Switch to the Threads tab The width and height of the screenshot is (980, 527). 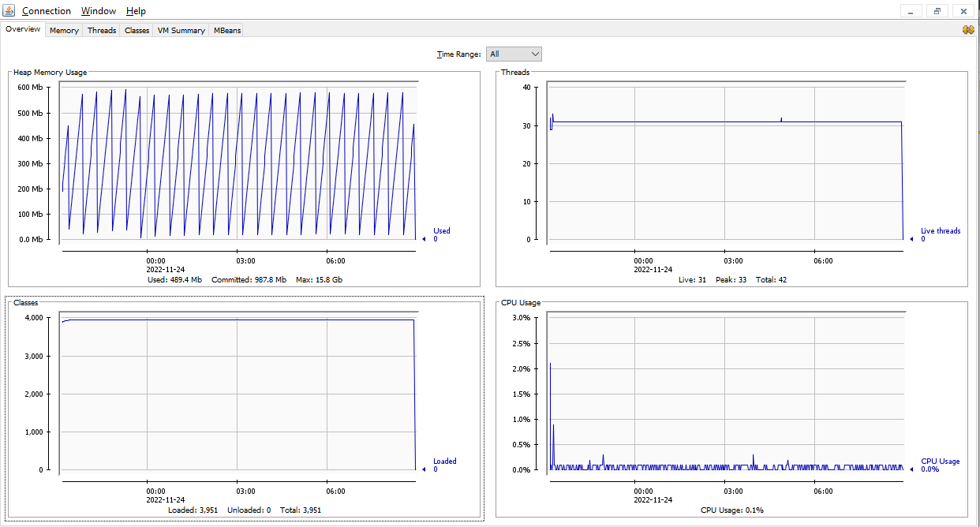coord(102,30)
